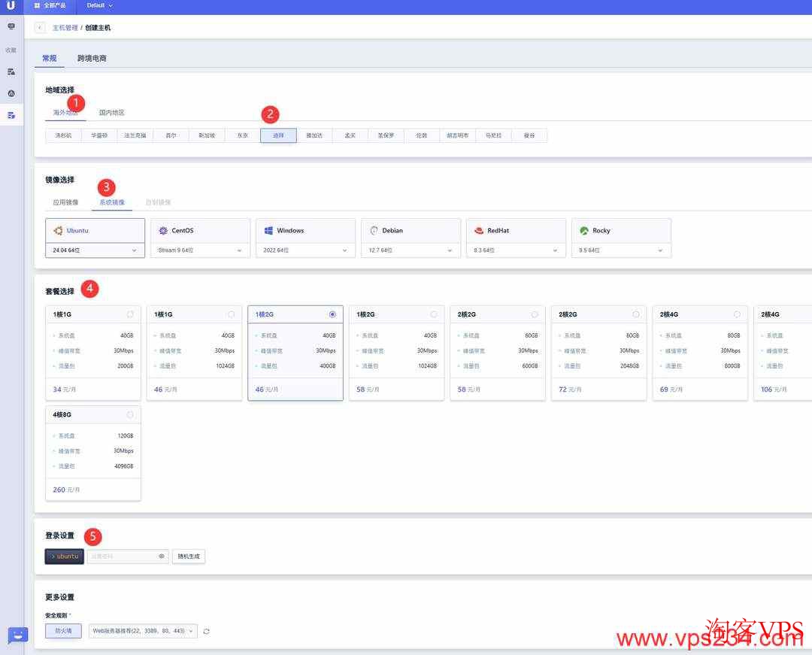
Task: Open the Default project dropdown
Action: 99,5
